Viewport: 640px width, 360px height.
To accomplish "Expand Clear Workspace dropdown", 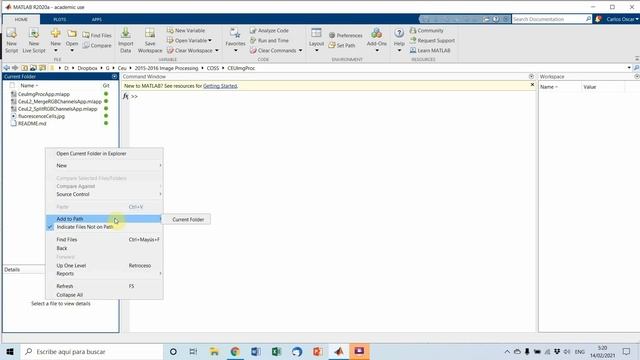I will click(x=217, y=51).
